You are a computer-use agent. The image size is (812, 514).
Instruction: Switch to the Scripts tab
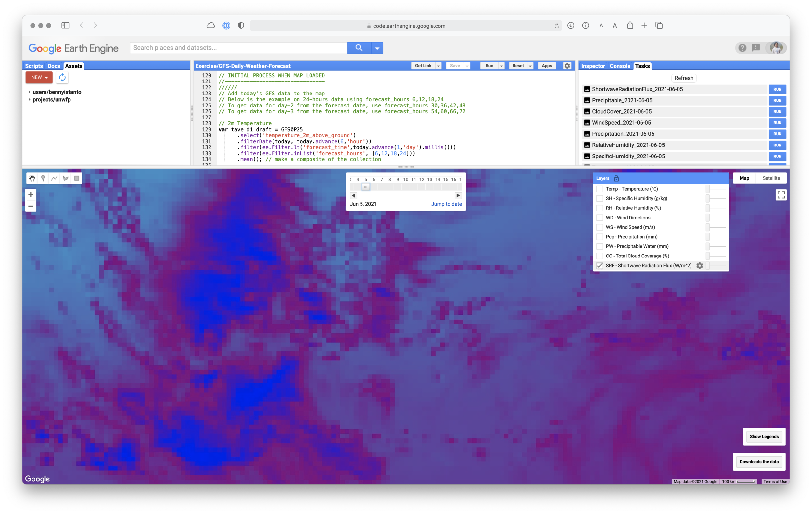click(34, 66)
